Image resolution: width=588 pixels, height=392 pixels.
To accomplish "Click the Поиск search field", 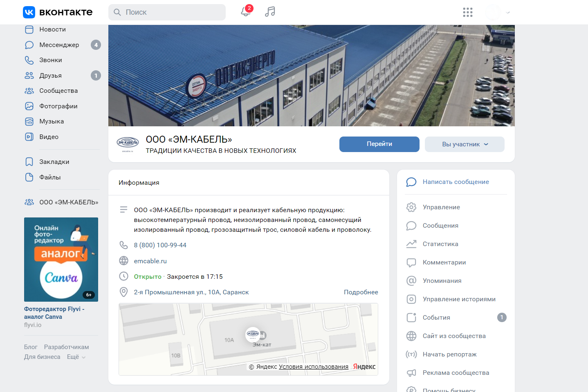I will pos(167,12).
